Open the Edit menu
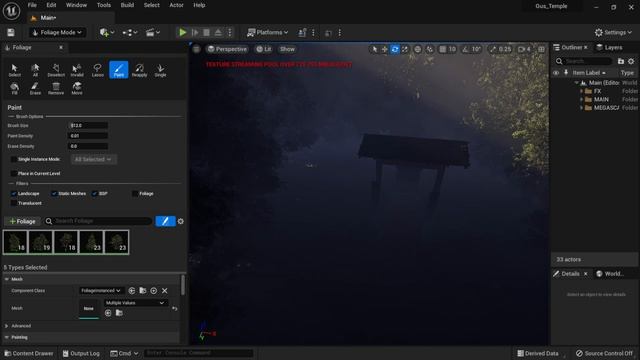Image resolution: width=640 pixels, height=360 pixels. point(51,5)
